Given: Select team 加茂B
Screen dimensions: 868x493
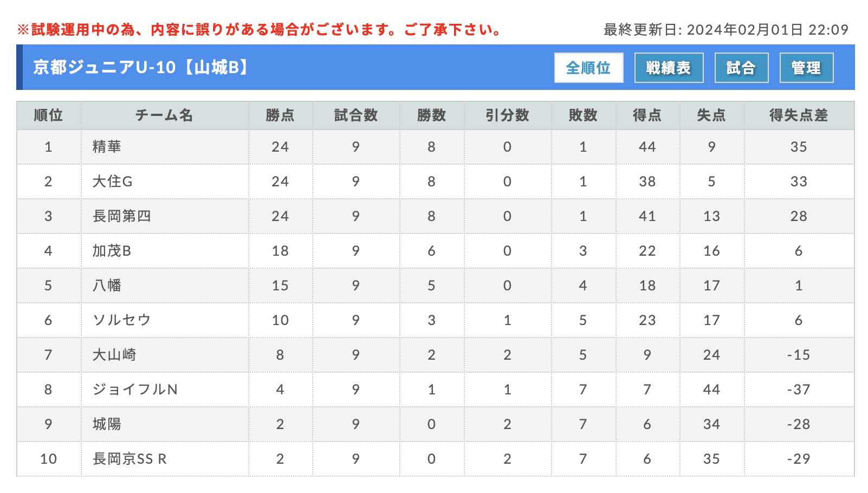Looking at the screenshot, I should (x=112, y=251).
